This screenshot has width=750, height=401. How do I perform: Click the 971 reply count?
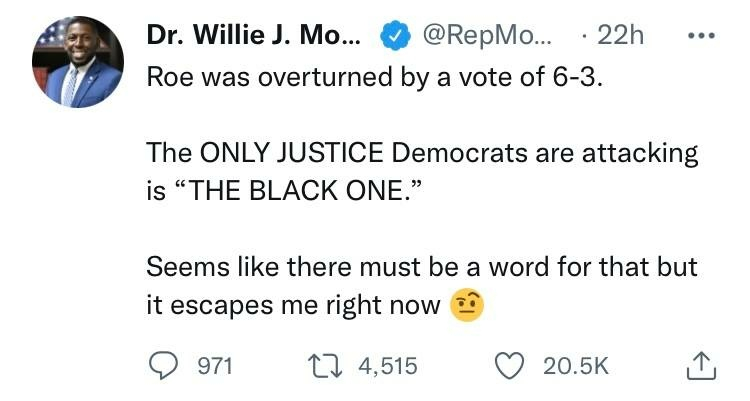pos(213,366)
